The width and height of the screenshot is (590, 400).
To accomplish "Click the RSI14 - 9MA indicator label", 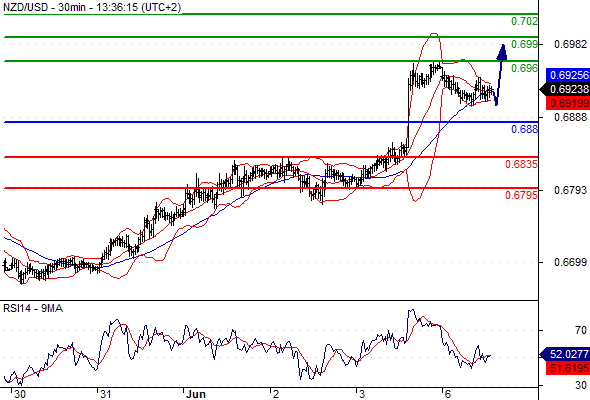I will [33, 309].
